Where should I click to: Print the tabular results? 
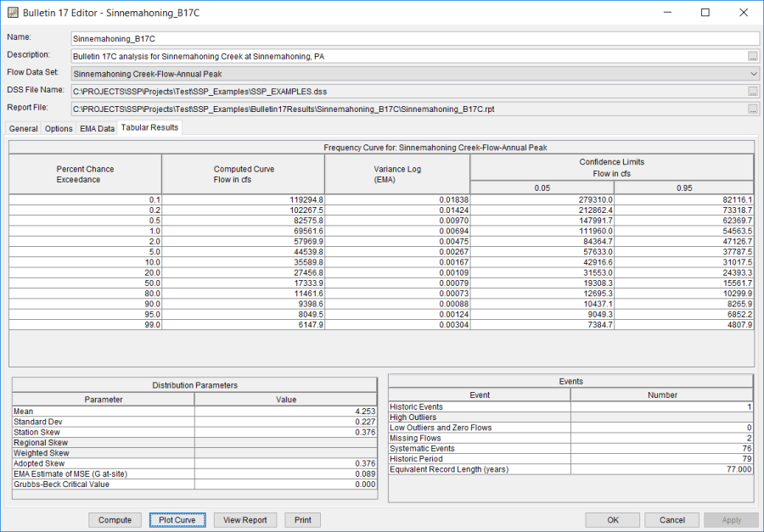pos(303,520)
